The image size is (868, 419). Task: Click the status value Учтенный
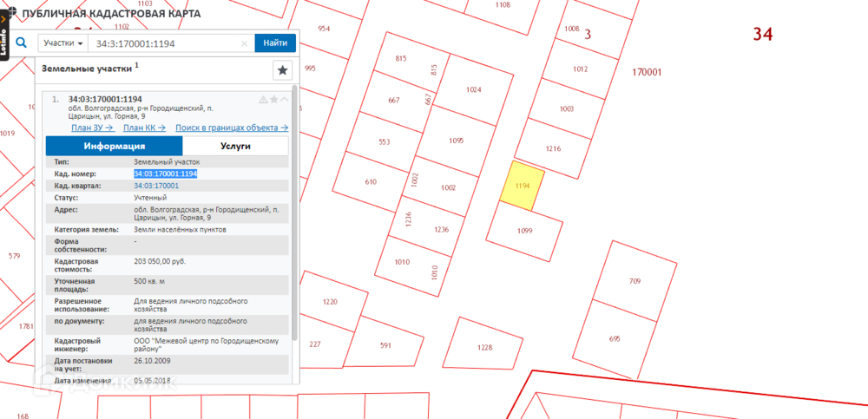[150, 198]
